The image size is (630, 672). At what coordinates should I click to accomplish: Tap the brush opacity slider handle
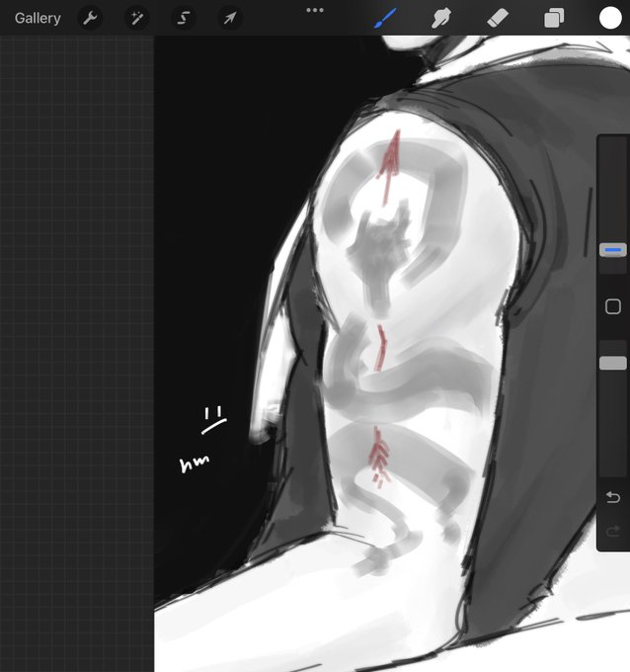613,363
